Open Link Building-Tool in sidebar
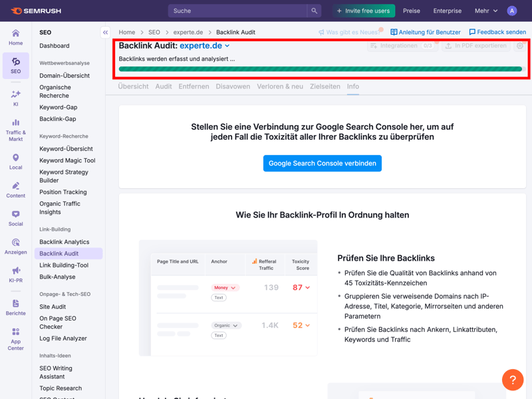This screenshot has width=532, height=399. (x=64, y=265)
